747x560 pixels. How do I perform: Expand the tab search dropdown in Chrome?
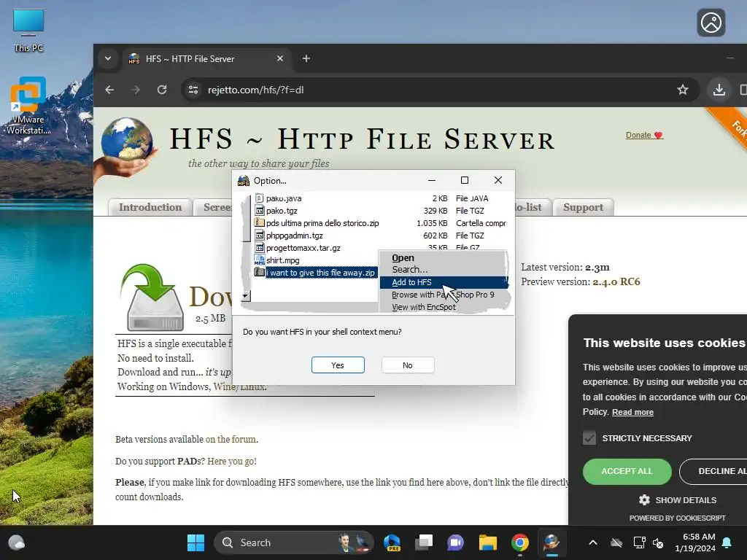point(108,58)
